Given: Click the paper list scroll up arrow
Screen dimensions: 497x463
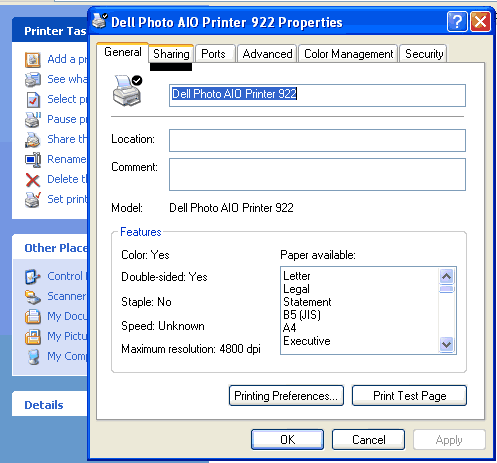Looking at the screenshot, I should coord(446,276).
